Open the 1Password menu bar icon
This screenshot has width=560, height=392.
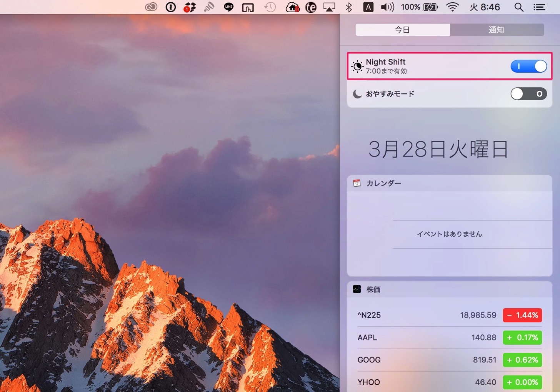click(171, 7)
